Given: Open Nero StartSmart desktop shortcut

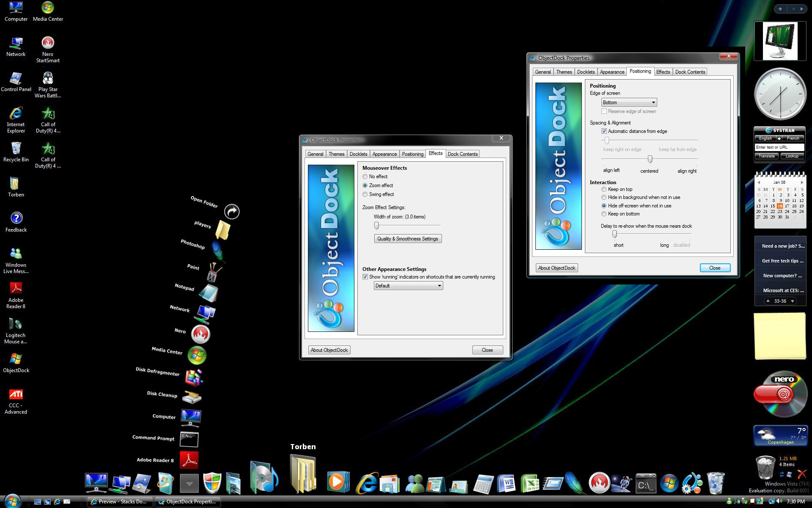Looking at the screenshot, I should 48,50.
